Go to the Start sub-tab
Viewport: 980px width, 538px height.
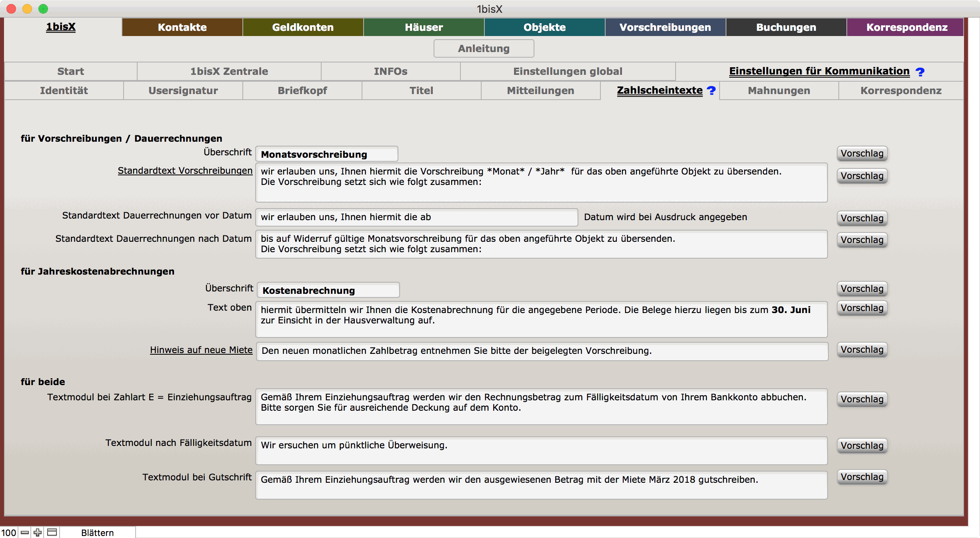click(x=71, y=71)
